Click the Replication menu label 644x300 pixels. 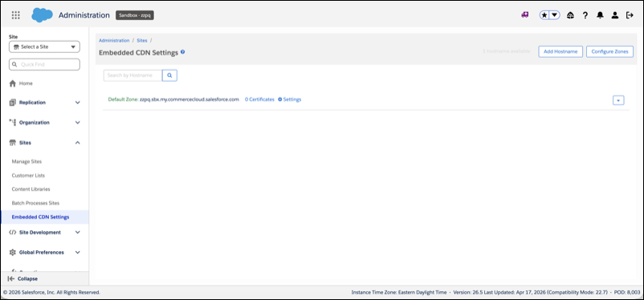32,103
